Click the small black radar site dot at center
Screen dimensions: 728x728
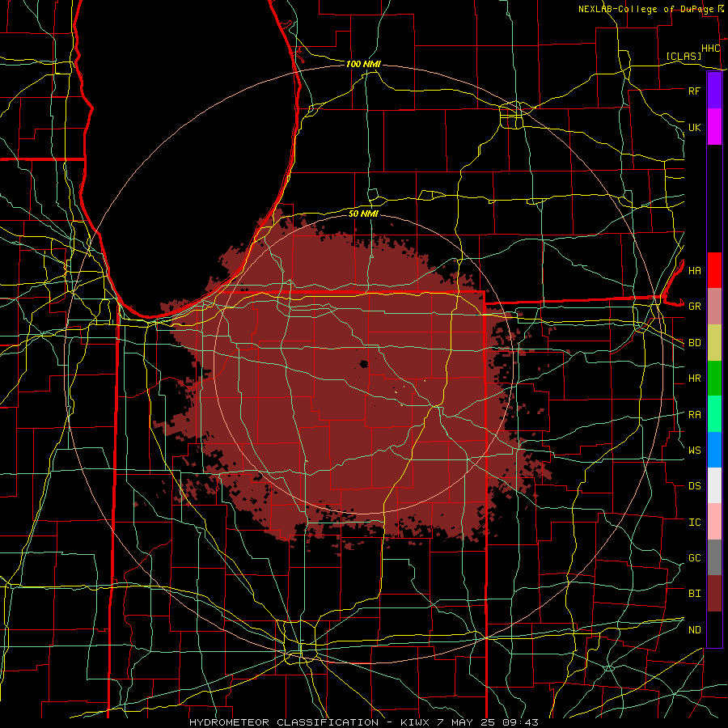363,363
